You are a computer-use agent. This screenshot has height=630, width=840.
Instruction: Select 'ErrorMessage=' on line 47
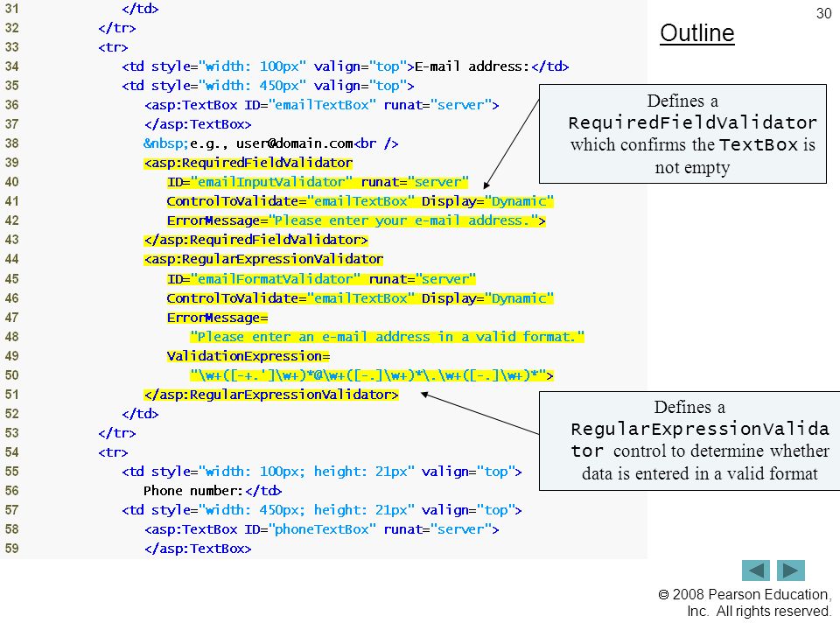217,318
